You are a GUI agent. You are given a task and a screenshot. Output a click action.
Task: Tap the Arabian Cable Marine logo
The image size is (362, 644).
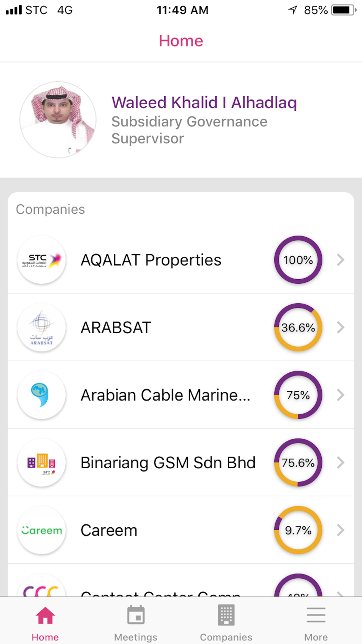click(x=42, y=395)
